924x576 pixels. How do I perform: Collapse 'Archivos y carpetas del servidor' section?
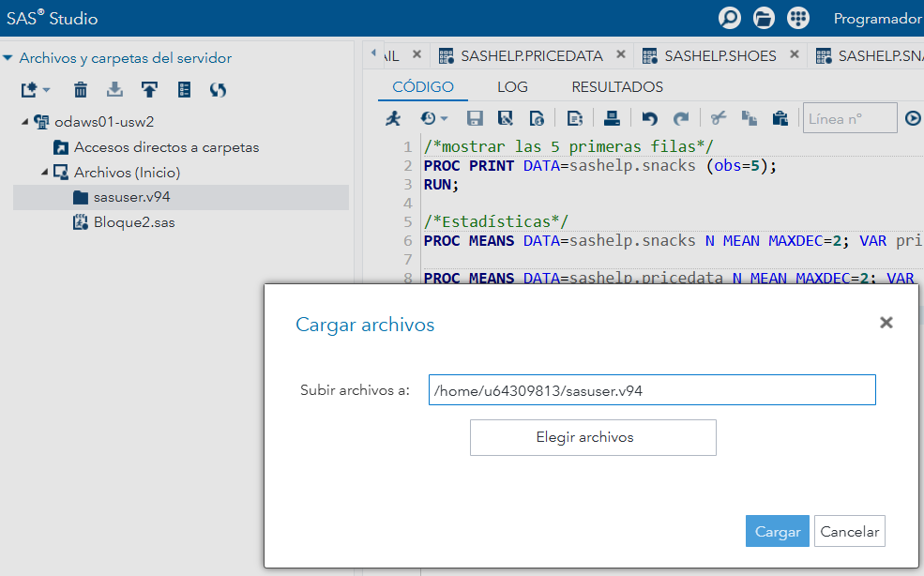(x=8, y=58)
